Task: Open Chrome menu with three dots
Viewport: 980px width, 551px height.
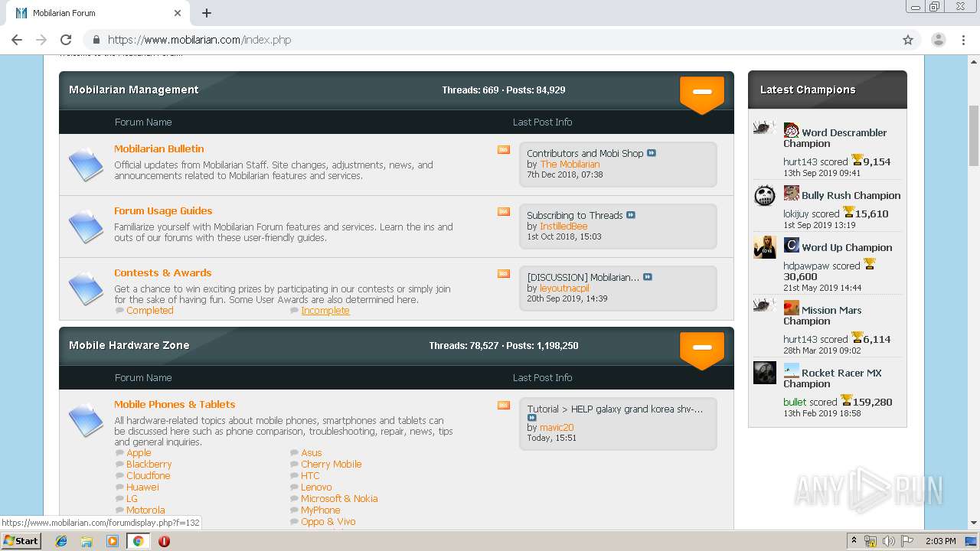Action: pyautogui.click(x=963, y=40)
